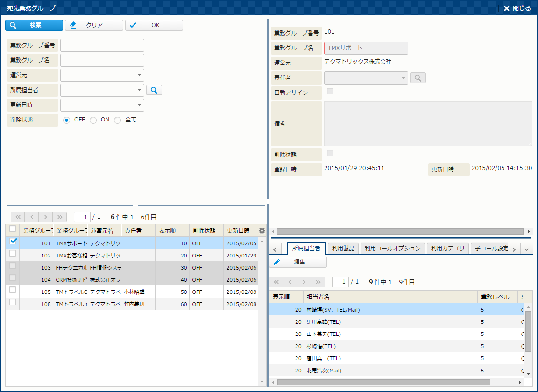The width and height of the screenshot is (538, 392).
Task: Go to next page in 担当者 list pager
Action: (304, 282)
